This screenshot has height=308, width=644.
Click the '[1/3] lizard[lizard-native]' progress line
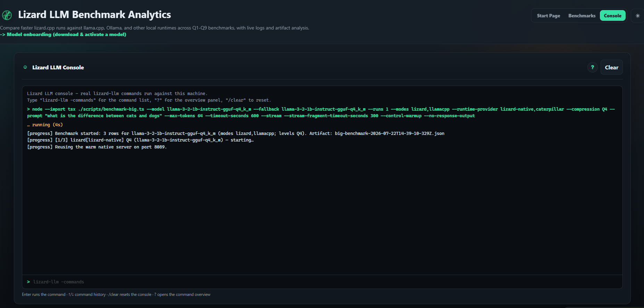click(140, 140)
